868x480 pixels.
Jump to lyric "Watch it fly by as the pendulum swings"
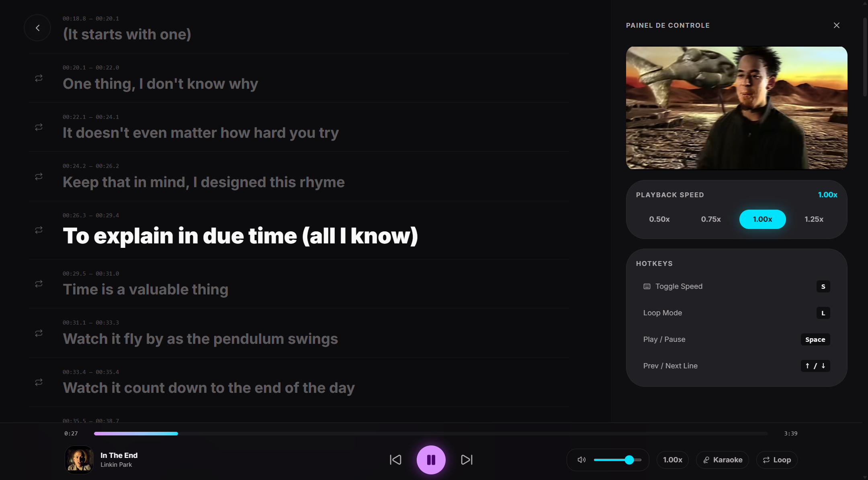200,339
